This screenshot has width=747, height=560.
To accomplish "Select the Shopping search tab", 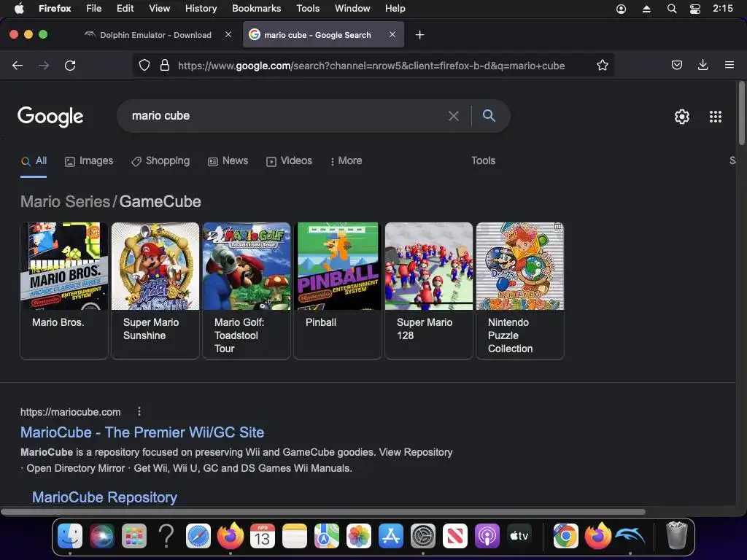I will (160, 161).
